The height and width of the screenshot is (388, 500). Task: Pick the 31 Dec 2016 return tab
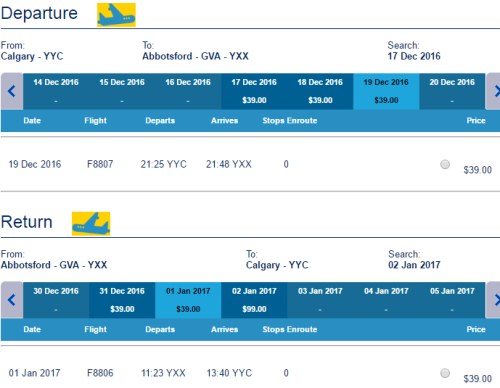tap(122, 300)
